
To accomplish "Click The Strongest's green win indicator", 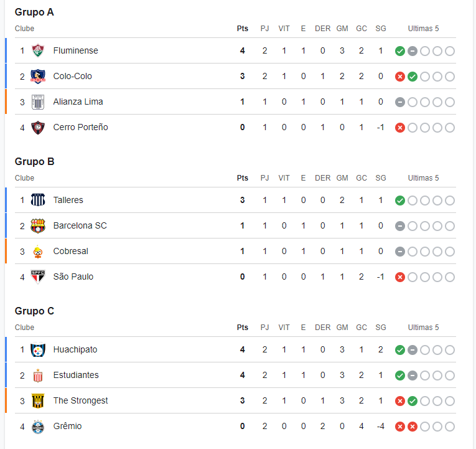I will 413,401.
